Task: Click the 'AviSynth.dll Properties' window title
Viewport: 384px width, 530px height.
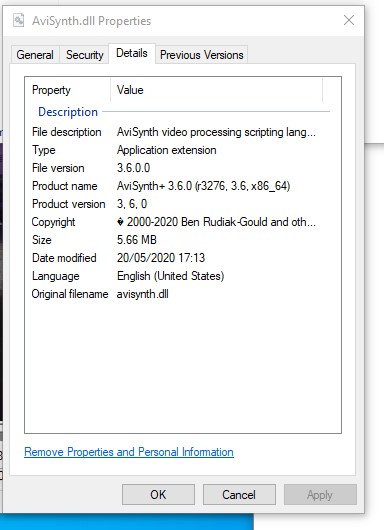Action: tap(92, 21)
